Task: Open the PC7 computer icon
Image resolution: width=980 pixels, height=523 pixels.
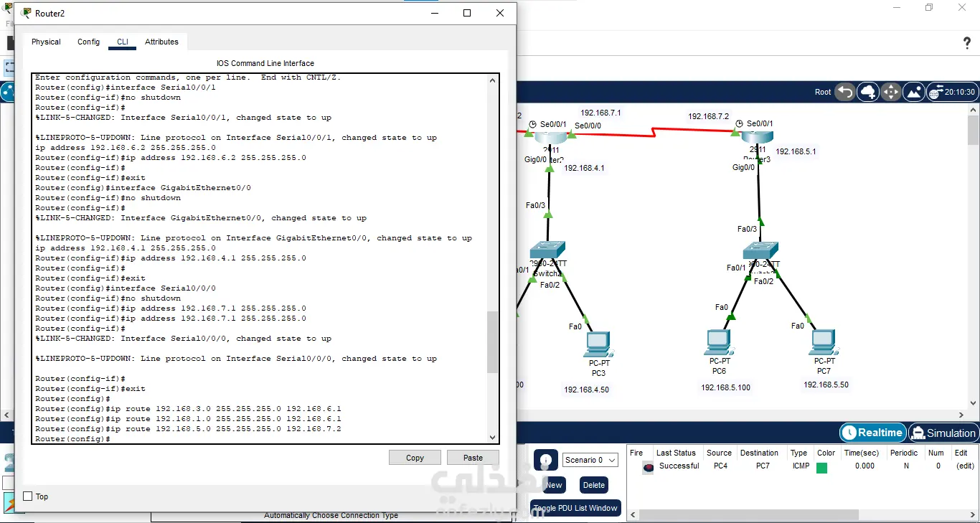Action: (x=824, y=343)
